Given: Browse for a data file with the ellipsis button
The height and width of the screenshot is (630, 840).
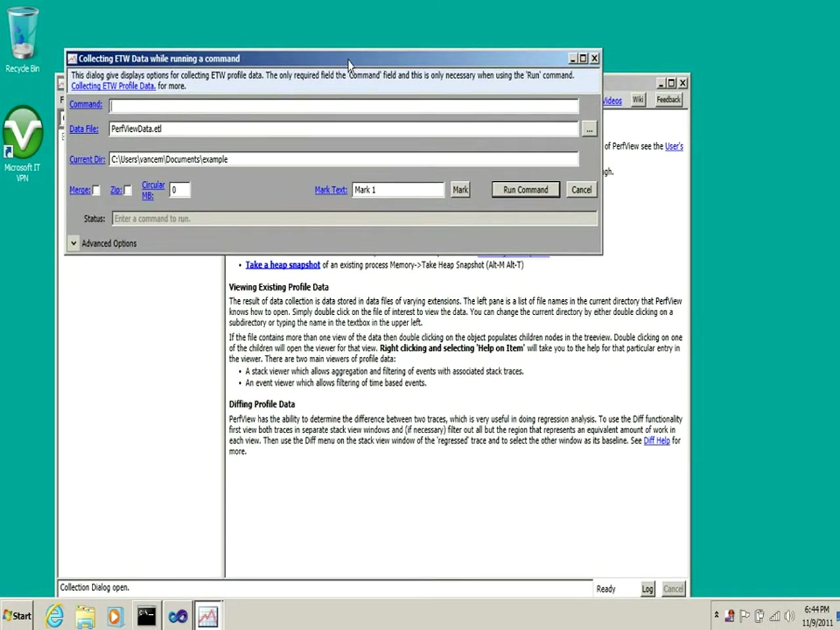Looking at the screenshot, I should pyautogui.click(x=589, y=129).
